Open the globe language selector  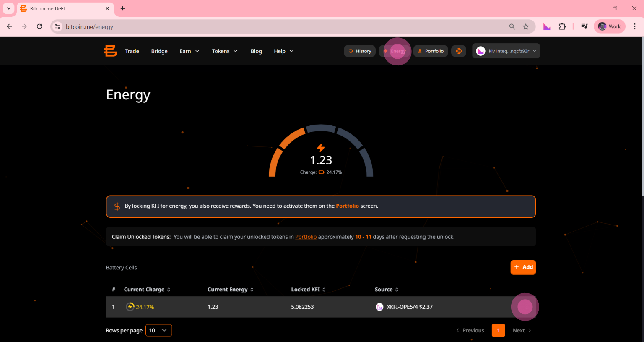[459, 51]
